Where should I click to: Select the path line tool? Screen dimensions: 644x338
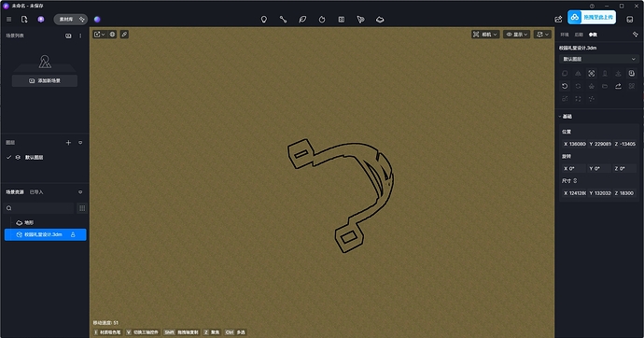point(283,20)
